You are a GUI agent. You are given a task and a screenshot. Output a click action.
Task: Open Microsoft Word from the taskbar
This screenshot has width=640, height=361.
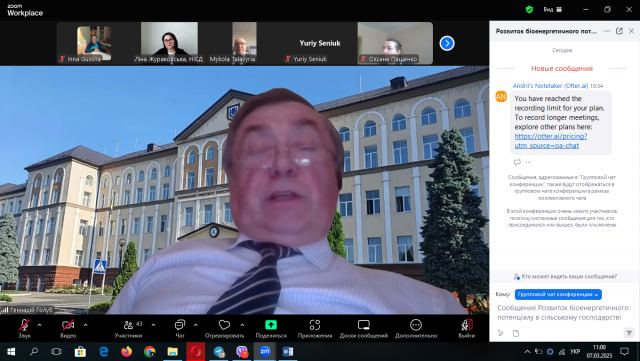tap(288, 351)
